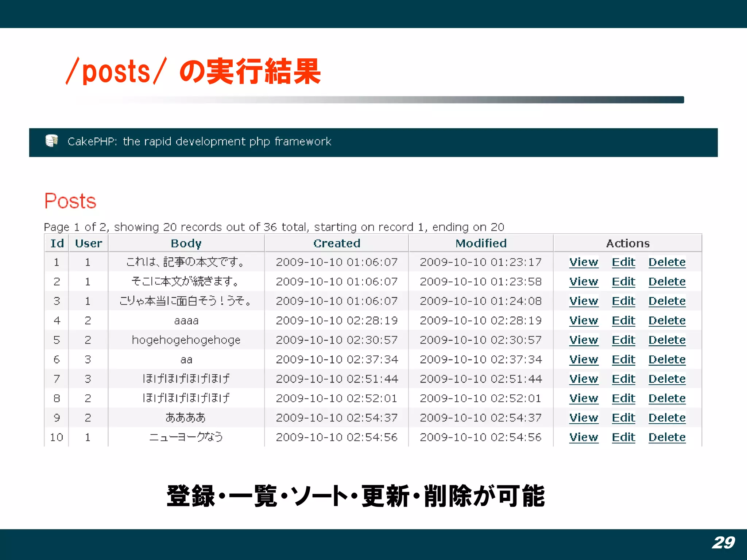Viewport: 747px width, 560px height.
Task: Click slide page number 29
Action: (x=724, y=542)
